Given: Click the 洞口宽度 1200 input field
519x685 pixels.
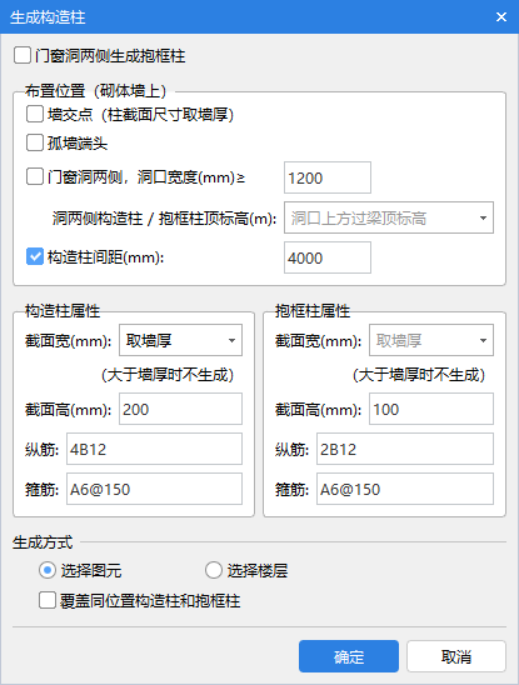Looking at the screenshot, I should click(x=327, y=178).
